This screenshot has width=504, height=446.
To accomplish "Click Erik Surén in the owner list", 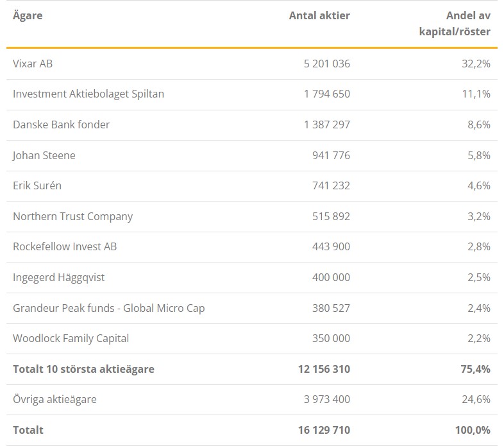I will tap(37, 185).
